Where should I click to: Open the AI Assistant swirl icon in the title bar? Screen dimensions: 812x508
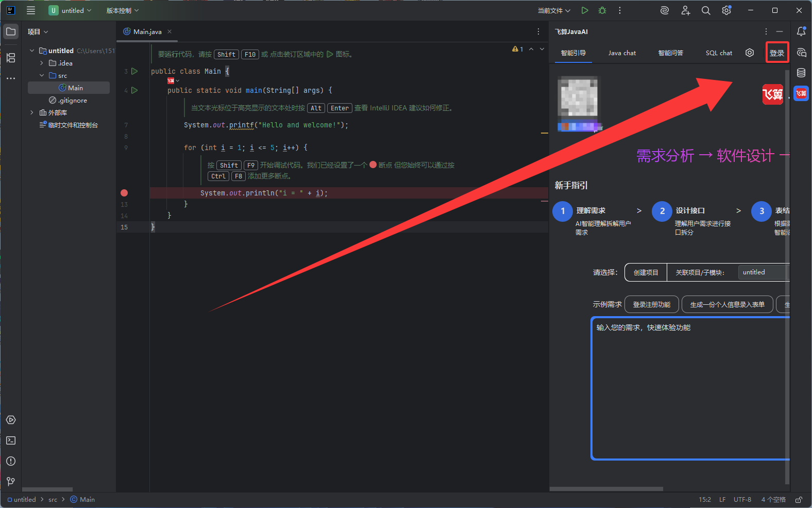pyautogui.click(x=665, y=10)
